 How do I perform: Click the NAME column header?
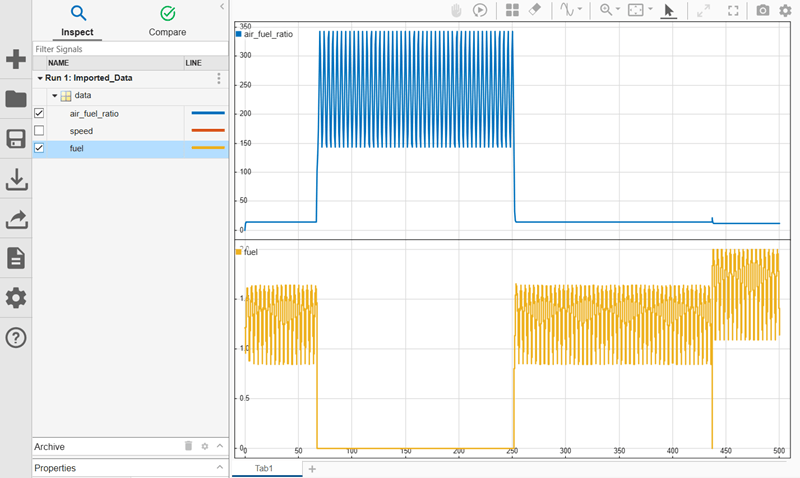(115, 63)
